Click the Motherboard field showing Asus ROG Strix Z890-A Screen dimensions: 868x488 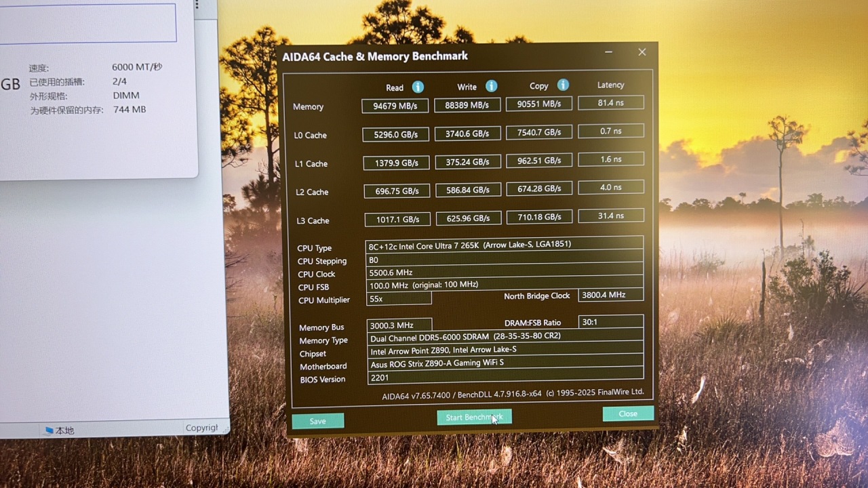pos(505,363)
